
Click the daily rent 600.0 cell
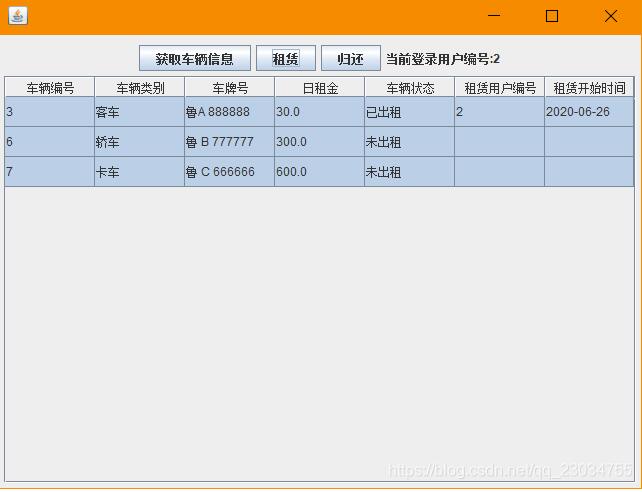coord(320,172)
